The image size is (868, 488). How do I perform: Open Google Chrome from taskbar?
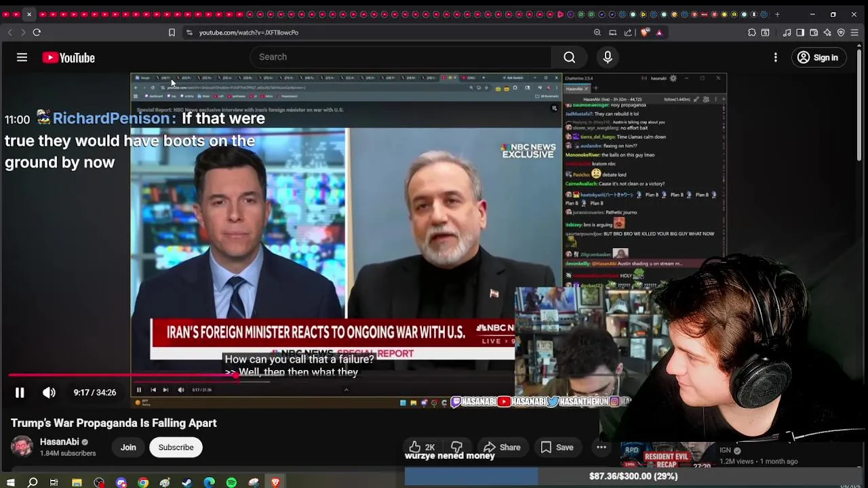coord(143,483)
